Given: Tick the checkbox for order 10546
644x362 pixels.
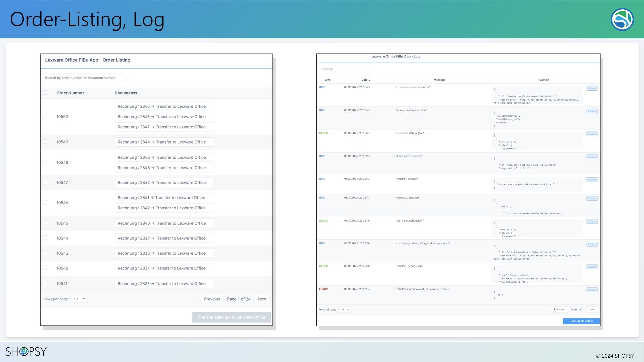Looking at the screenshot, I should [x=45, y=202].
